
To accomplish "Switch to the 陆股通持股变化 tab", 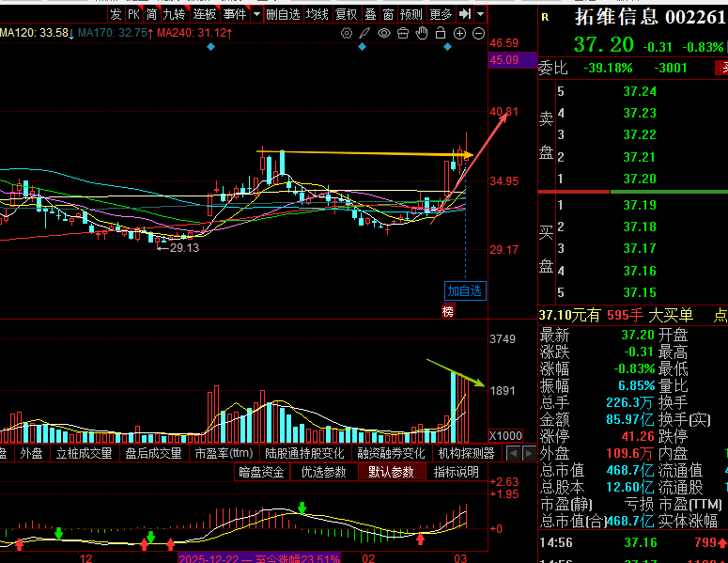I will [304, 453].
